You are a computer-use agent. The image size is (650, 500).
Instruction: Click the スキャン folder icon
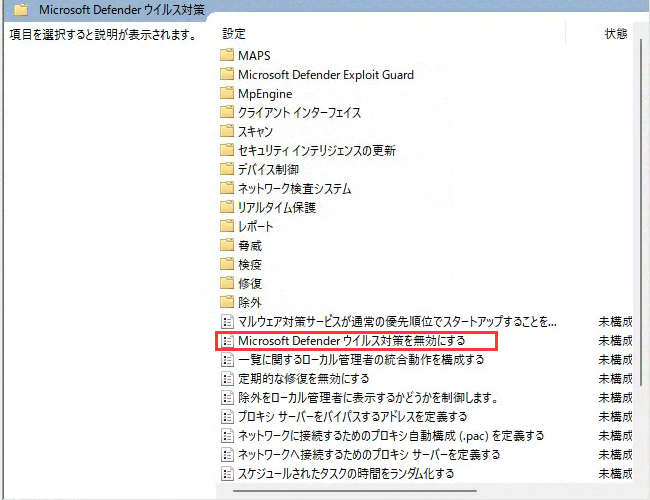pos(227,131)
